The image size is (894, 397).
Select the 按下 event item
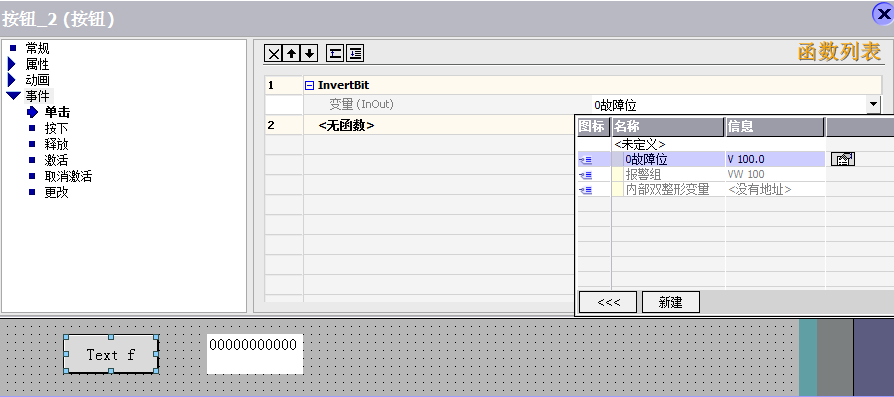point(56,128)
